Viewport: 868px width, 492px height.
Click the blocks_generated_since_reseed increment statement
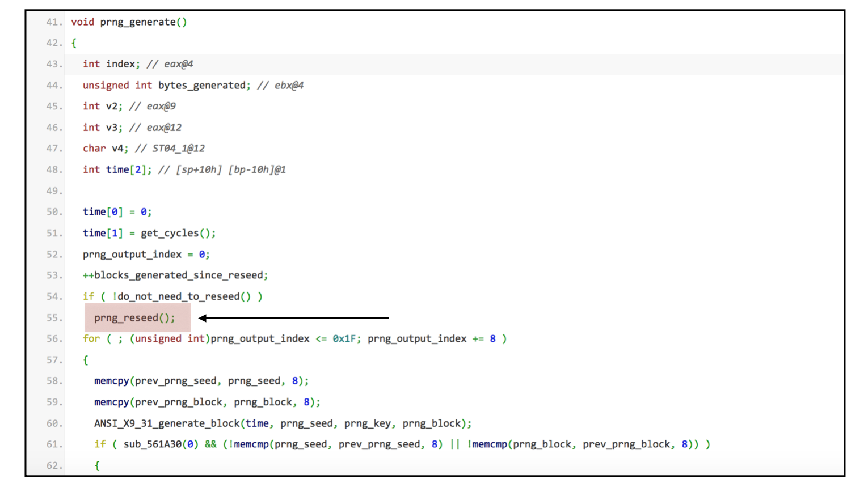(175, 275)
